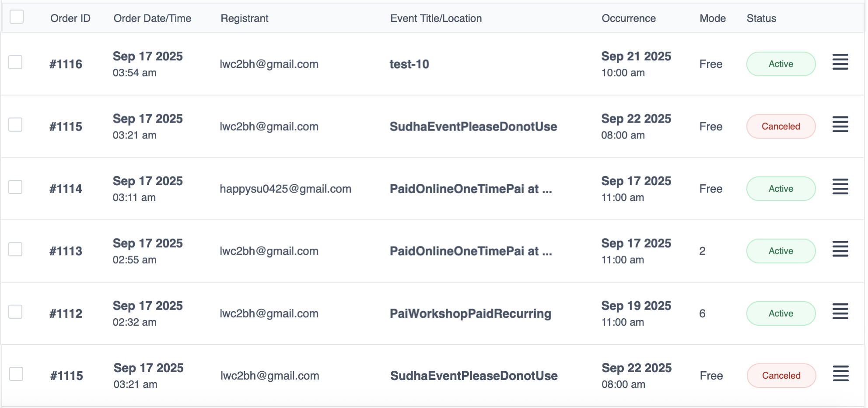The width and height of the screenshot is (868, 408).
Task: Open the test-10 event title
Action: coord(409,64)
